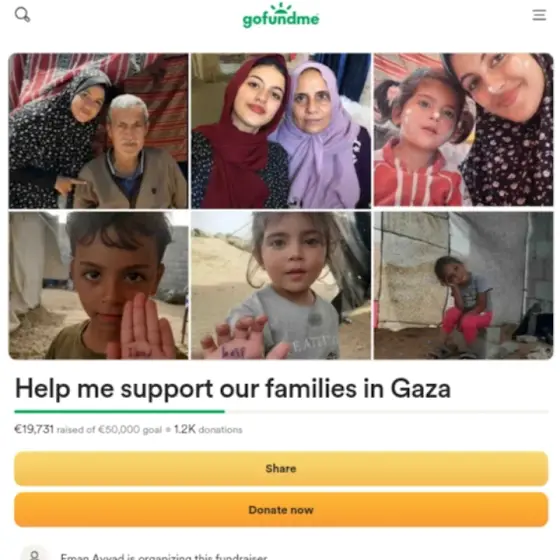Open photo of boy holding up palm
Screen dimensions: 560x560
pos(98,285)
